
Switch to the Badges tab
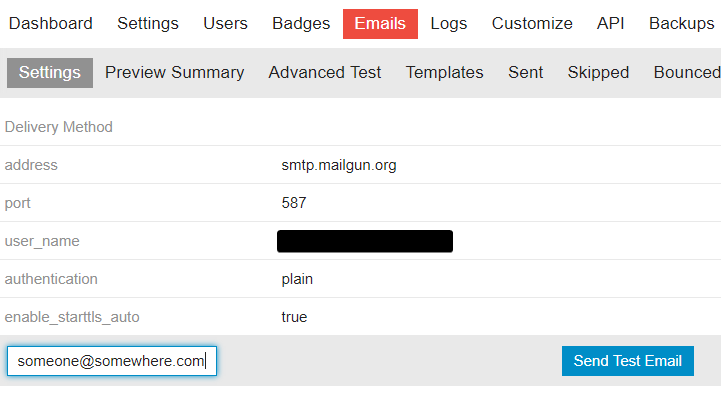tap(301, 23)
